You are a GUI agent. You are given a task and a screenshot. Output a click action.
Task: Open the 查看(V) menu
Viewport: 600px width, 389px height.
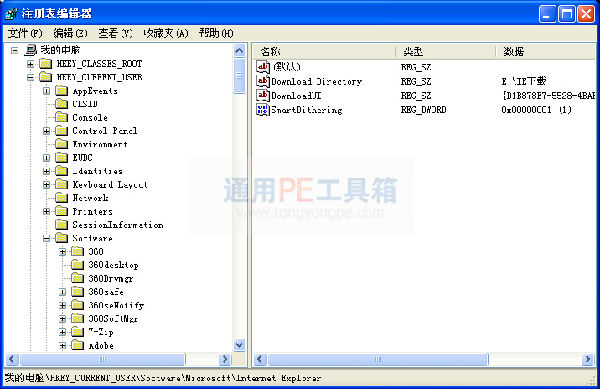(115, 34)
